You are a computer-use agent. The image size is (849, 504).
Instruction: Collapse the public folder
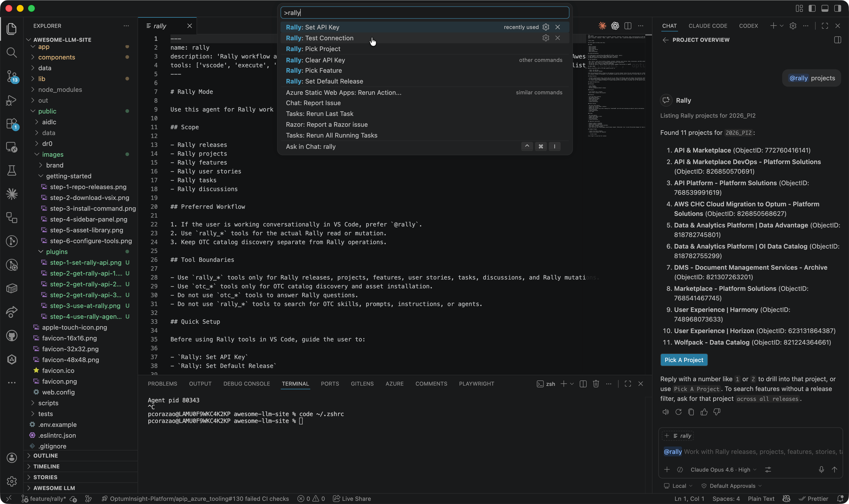pos(47,111)
